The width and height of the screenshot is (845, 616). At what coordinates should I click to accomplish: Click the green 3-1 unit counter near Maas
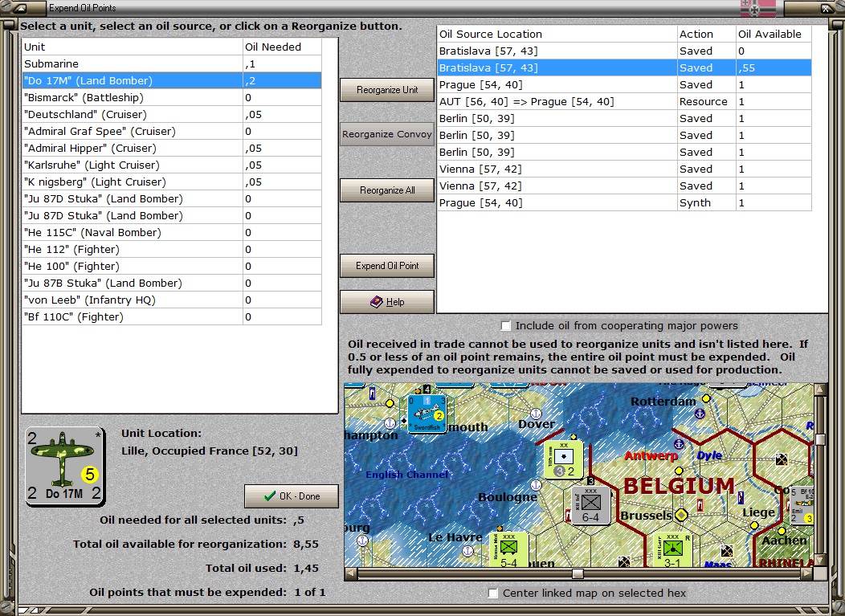click(x=672, y=550)
